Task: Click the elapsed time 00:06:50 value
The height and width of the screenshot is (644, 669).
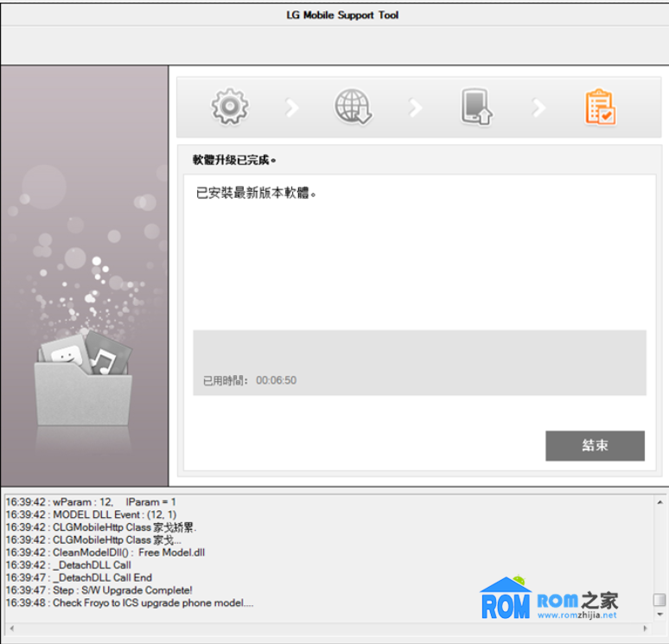Action: click(276, 380)
